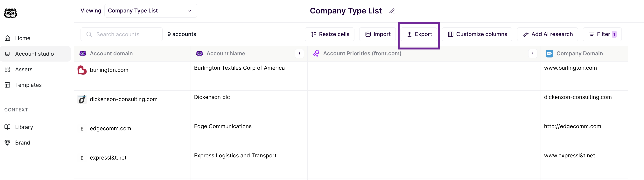Image resolution: width=644 pixels, height=180 pixels.
Task: Open Templates from the sidebar
Action: tap(28, 85)
